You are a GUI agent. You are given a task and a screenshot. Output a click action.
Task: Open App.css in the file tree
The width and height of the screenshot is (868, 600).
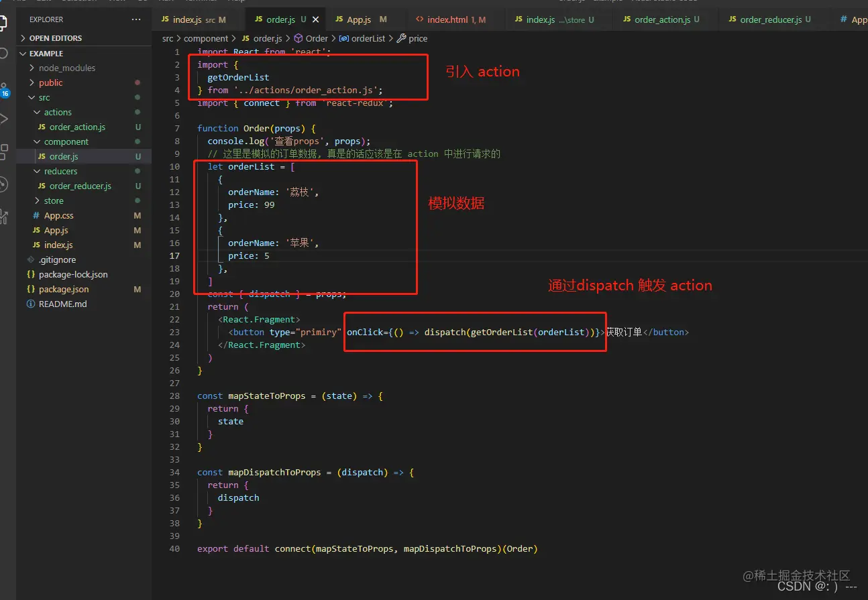point(84,215)
